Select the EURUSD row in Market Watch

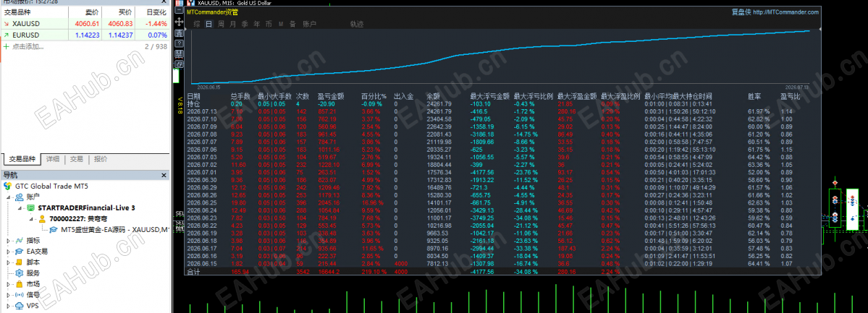point(85,35)
